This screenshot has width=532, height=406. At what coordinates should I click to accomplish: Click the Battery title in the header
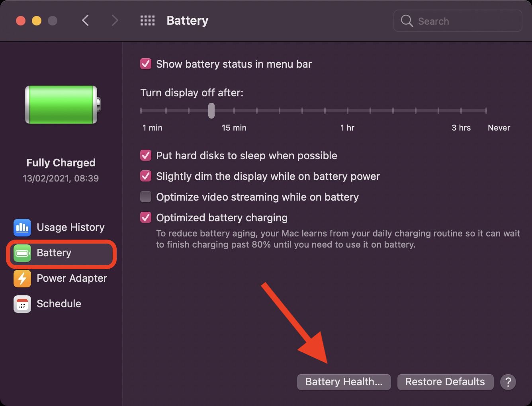[187, 20]
